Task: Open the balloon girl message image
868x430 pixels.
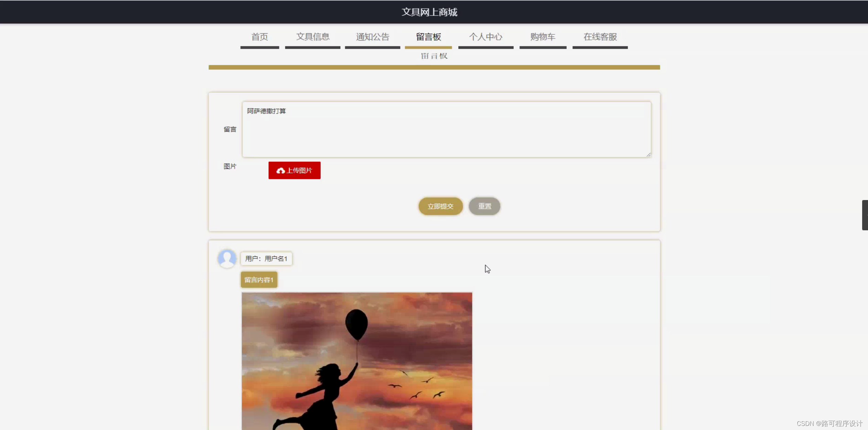Action: (x=357, y=361)
